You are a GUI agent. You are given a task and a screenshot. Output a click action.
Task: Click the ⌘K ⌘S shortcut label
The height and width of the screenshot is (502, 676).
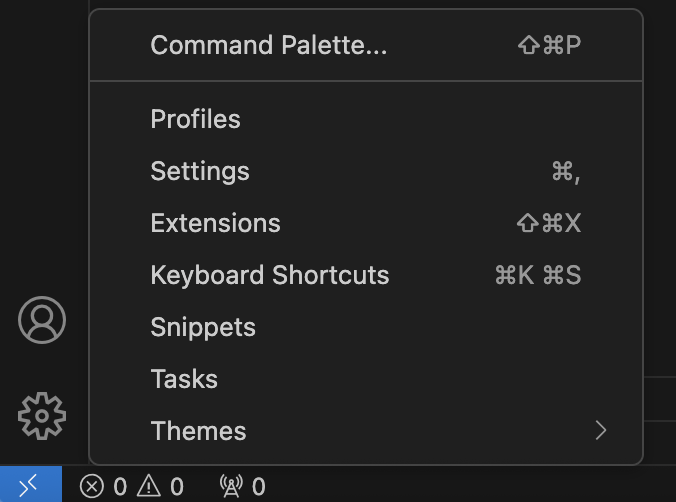[x=538, y=275]
